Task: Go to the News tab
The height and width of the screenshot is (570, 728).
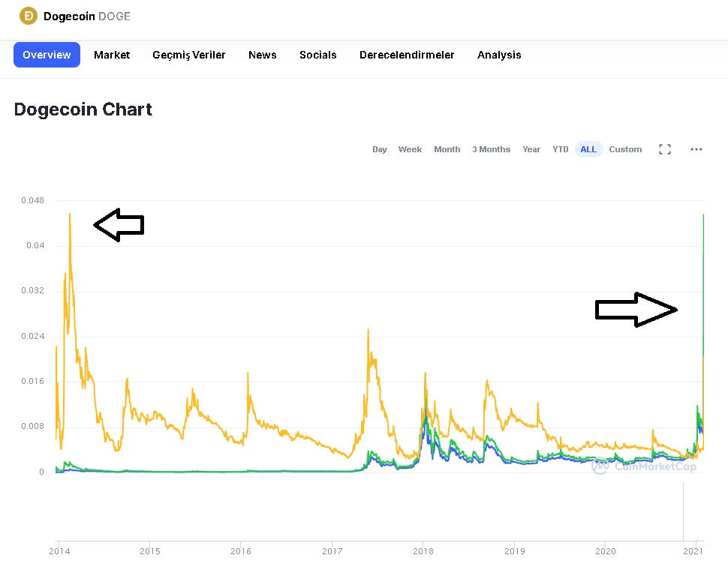Action: click(x=263, y=55)
